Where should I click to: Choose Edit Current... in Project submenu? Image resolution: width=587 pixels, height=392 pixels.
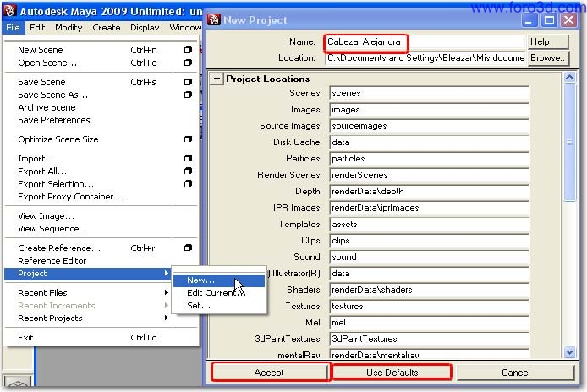point(219,293)
